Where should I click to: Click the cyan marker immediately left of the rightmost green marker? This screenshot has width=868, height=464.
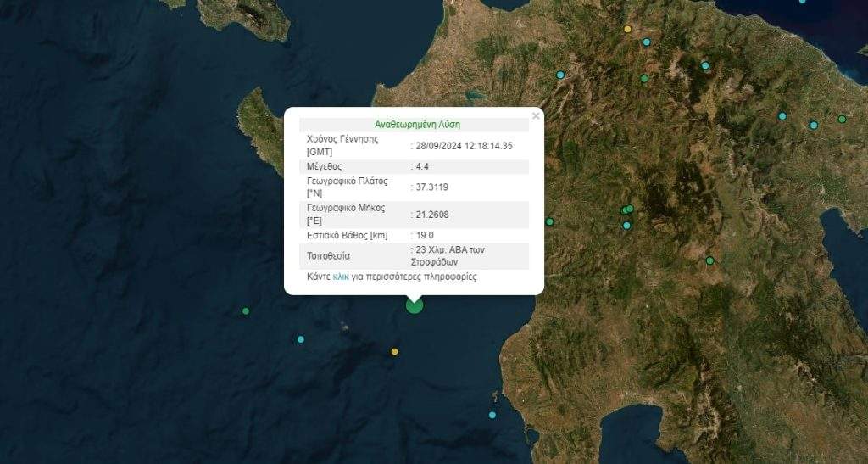814,126
